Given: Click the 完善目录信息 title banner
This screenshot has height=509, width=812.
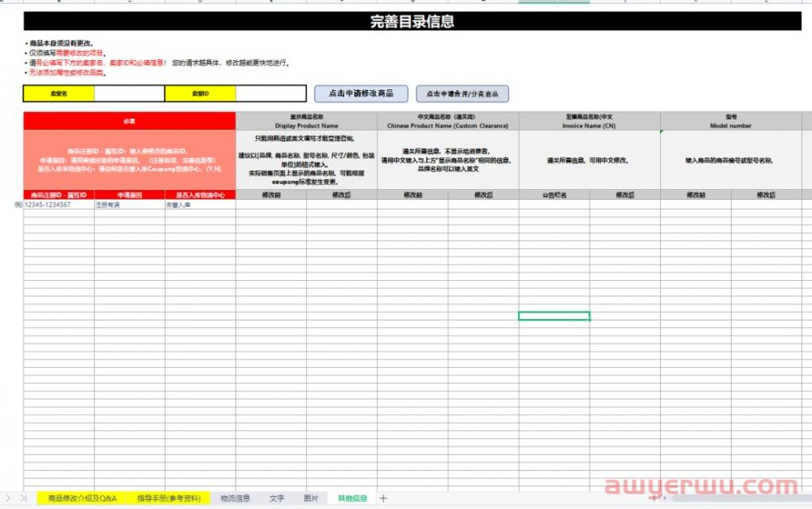Looking at the screenshot, I should tap(412, 21).
